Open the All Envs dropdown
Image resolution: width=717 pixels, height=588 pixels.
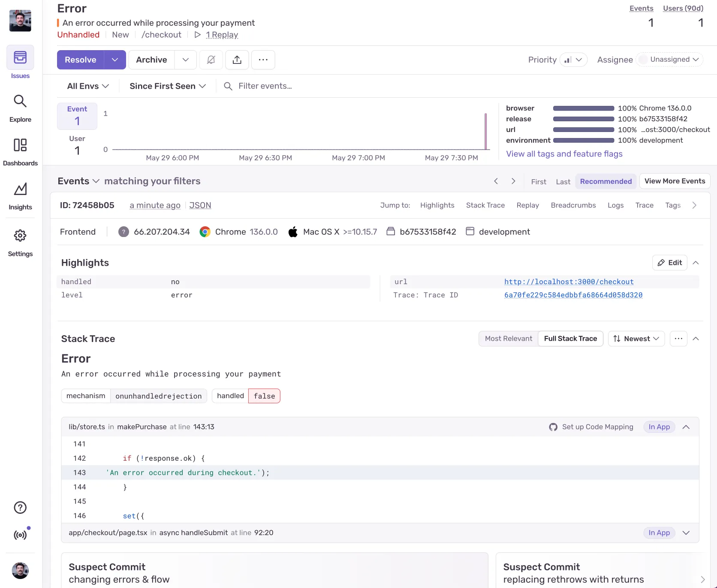(88, 86)
